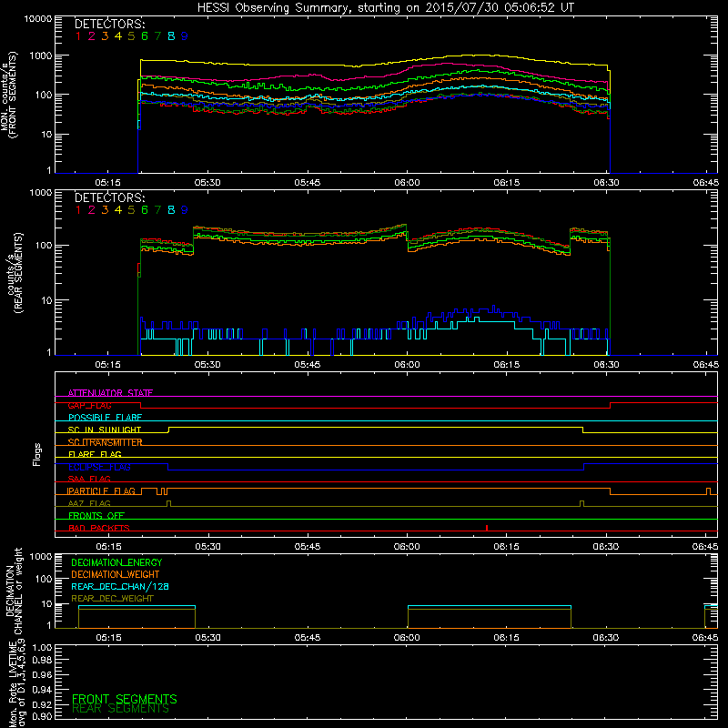Click the red BAD_PACKETS spike marker

click(x=487, y=528)
